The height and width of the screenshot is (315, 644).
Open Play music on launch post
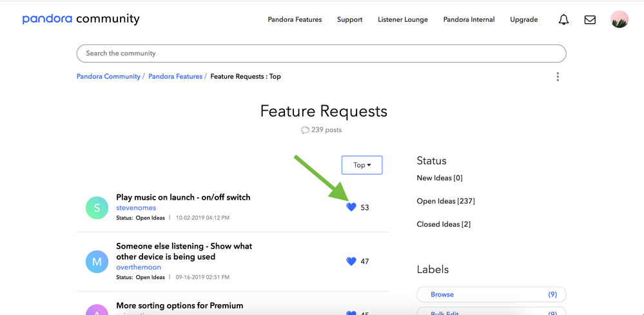point(183,197)
